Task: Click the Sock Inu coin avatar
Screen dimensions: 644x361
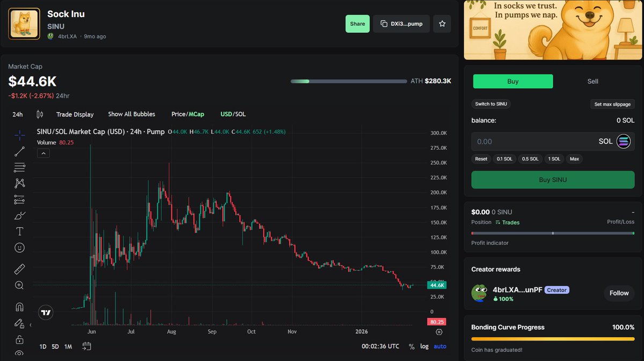Action: click(x=24, y=24)
